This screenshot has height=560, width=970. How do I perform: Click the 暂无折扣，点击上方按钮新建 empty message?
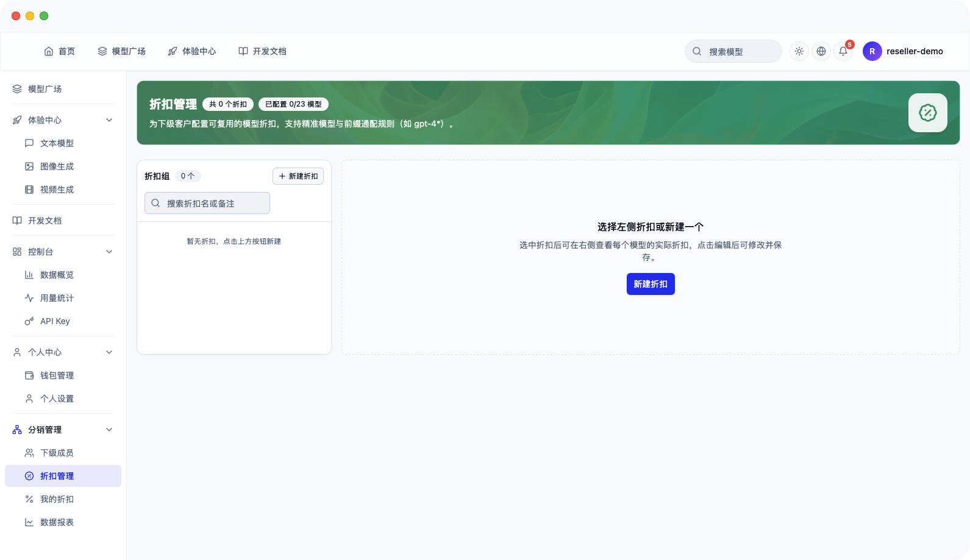[234, 241]
